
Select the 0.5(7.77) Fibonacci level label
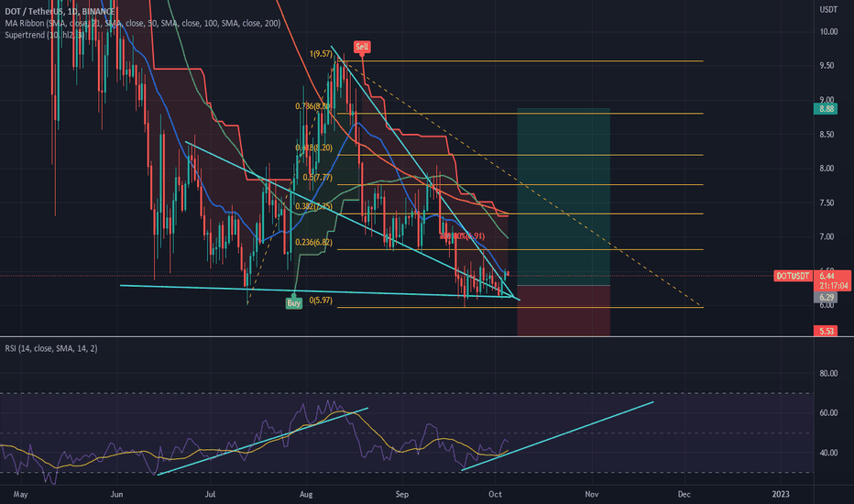(318, 178)
